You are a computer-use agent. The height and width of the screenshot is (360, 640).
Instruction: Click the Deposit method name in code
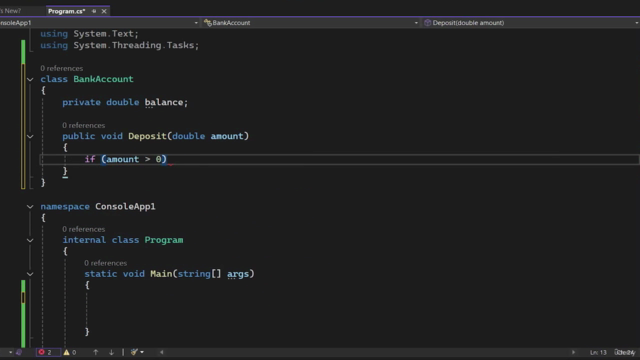[147, 136]
